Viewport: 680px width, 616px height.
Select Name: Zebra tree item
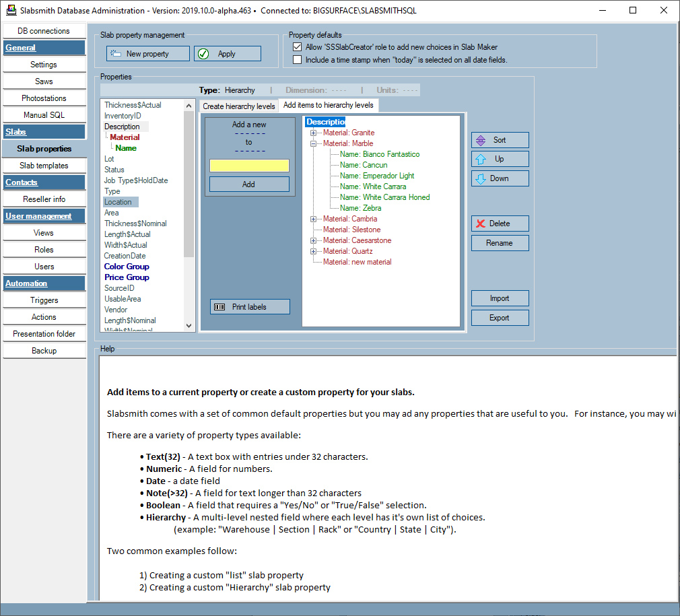coord(360,208)
